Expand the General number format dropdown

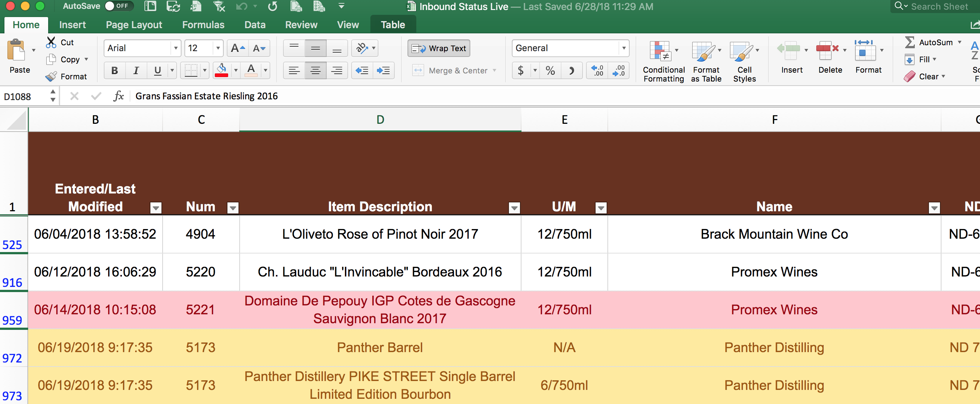pyautogui.click(x=624, y=48)
